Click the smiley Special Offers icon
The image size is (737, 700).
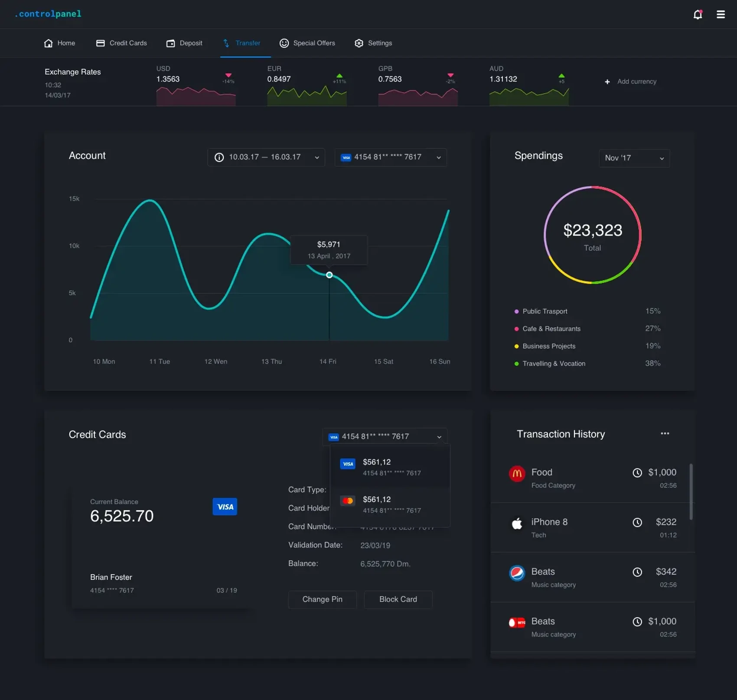[x=284, y=43]
